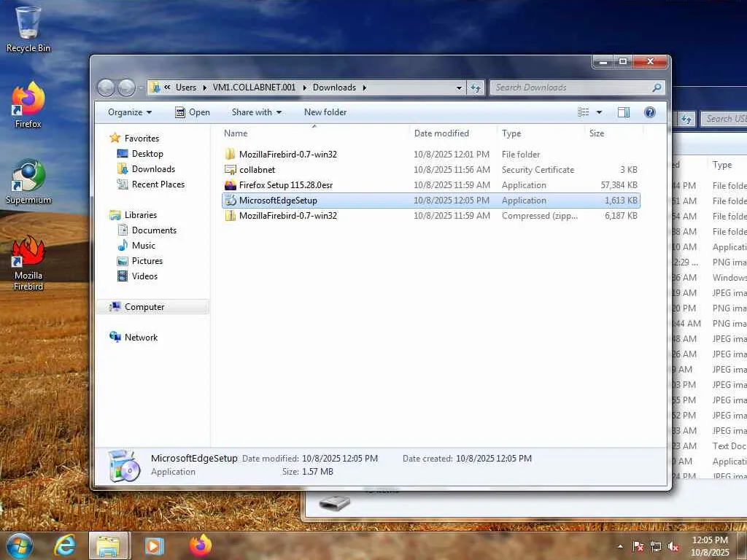Click Users in the address breadcrumb
Screen dimensions: 747x560
[186, 87]
